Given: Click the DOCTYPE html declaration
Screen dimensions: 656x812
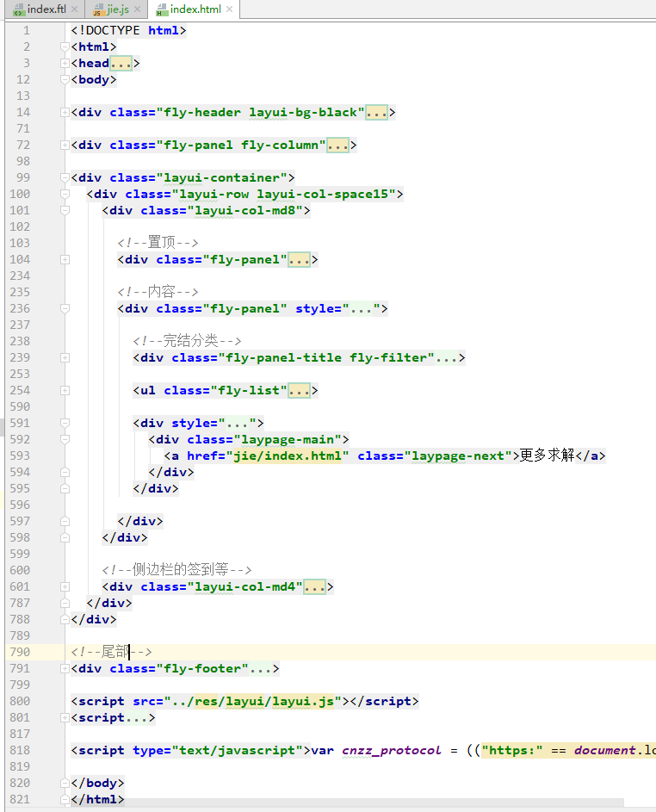Looking at the screenshot, I should [x=128, y=30].
